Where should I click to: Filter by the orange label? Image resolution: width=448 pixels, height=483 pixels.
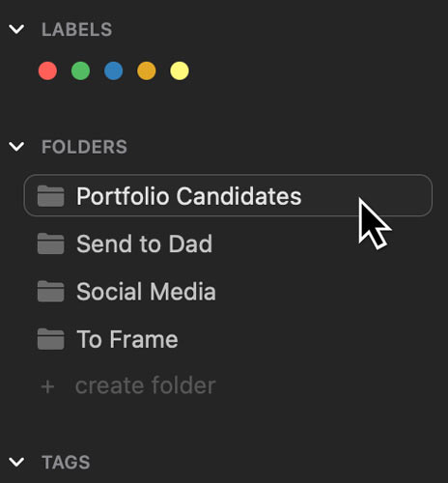[x=147, y=71]
